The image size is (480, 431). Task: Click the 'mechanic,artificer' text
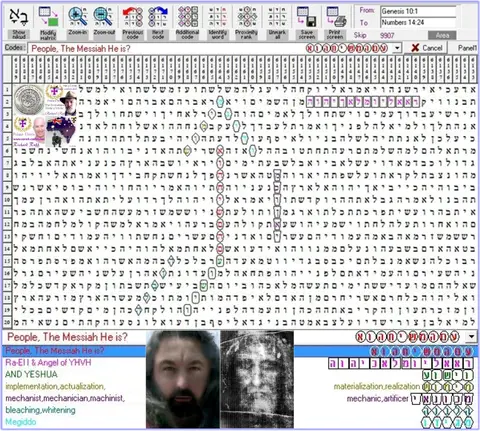click(377, 398)
